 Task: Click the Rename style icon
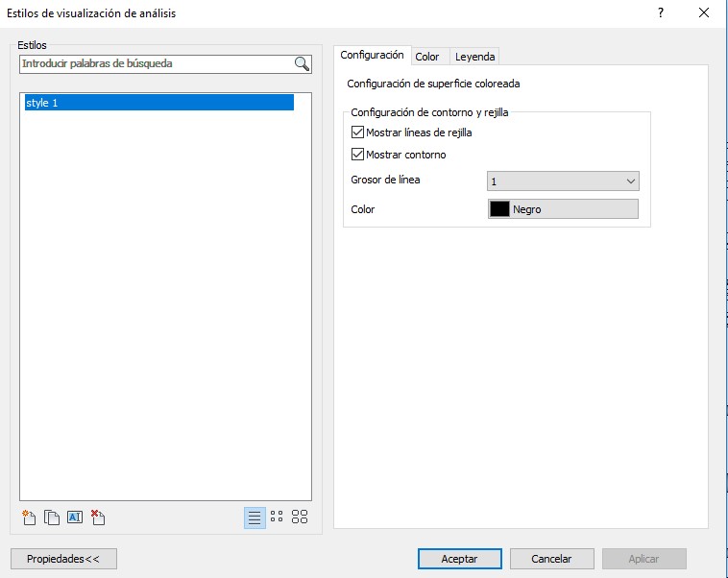click(x=75, y=518)
